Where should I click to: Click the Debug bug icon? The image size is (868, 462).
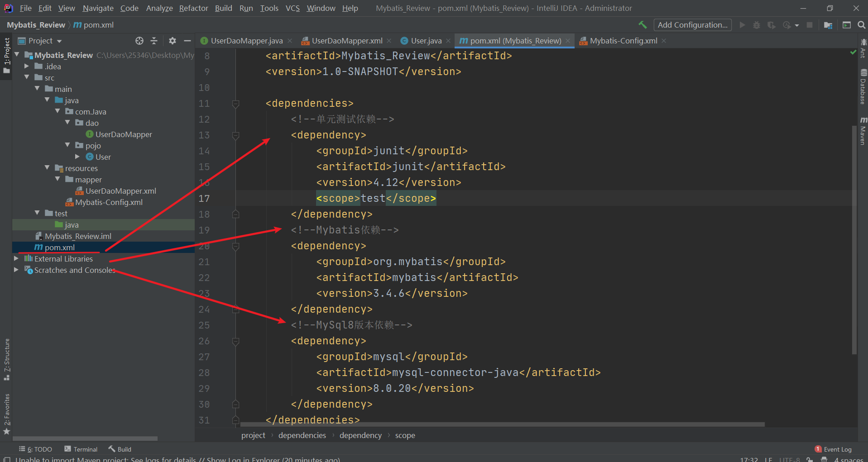(x=757, y=25)
